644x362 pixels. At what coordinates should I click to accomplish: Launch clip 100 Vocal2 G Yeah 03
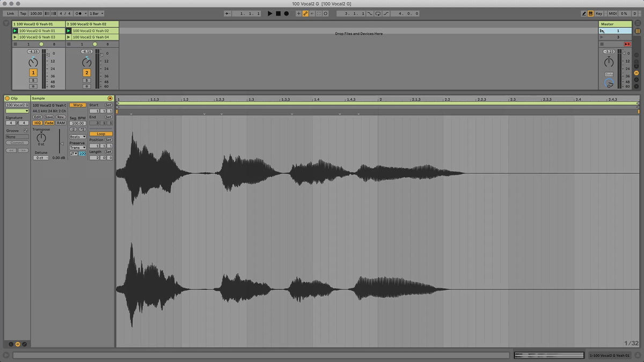[x=15, y=37]
